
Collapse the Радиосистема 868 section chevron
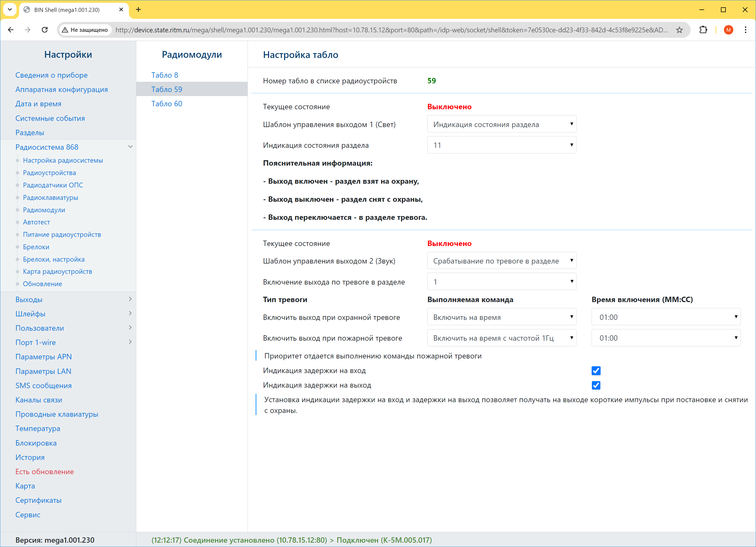click(x=130, y=146)
